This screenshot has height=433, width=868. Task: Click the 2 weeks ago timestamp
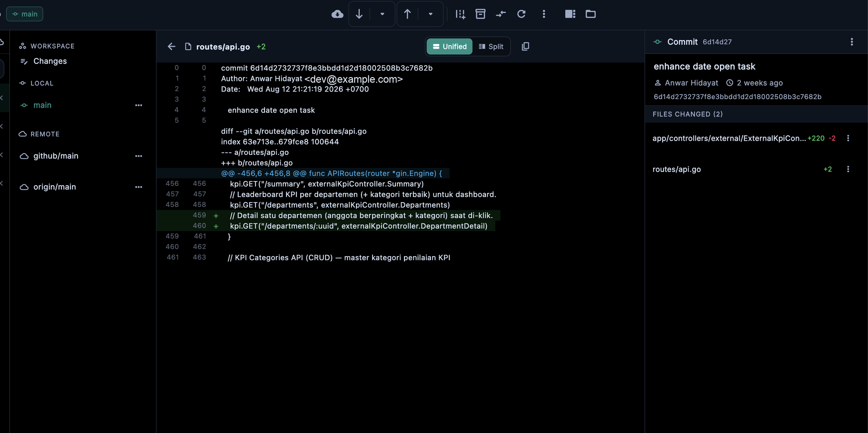[760, 83]
